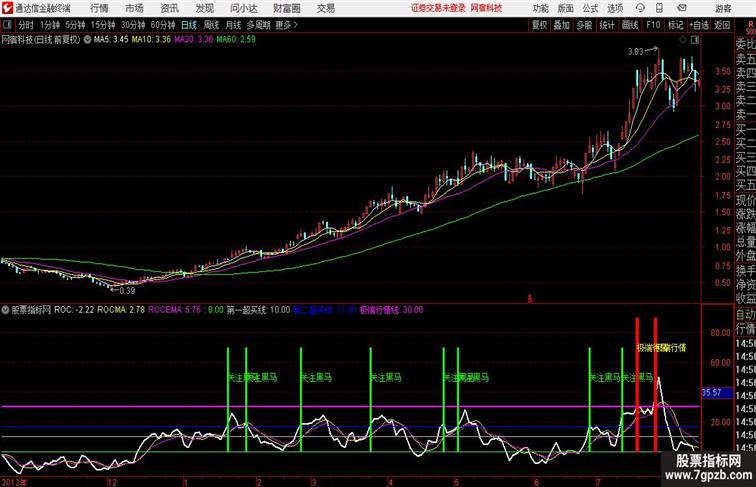Click the 叠加 overlay button

562,25
